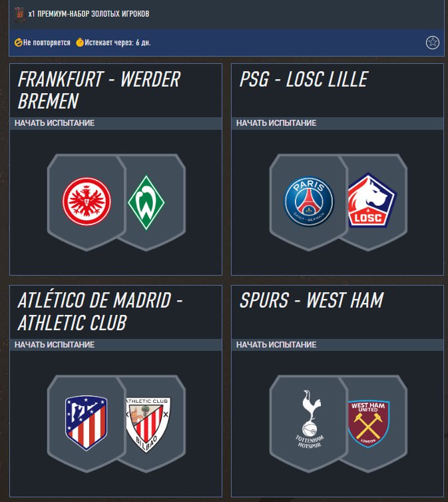Open the PSG - LOSC Lille title
Screen dimensions: 448x502
tap(304, 80)
